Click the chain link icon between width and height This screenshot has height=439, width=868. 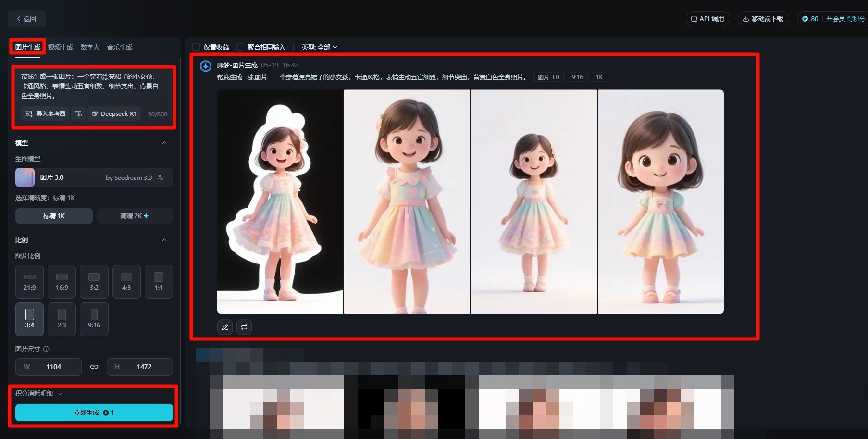pyautogui.click(x=94, y=366)
